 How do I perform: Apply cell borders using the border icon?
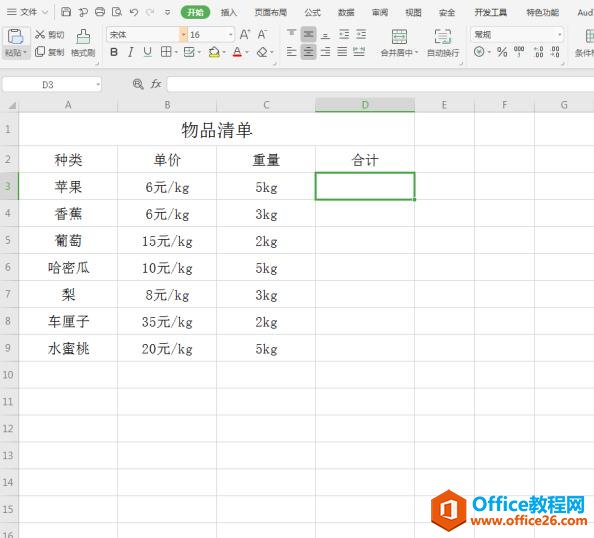(x=166, y=52)
